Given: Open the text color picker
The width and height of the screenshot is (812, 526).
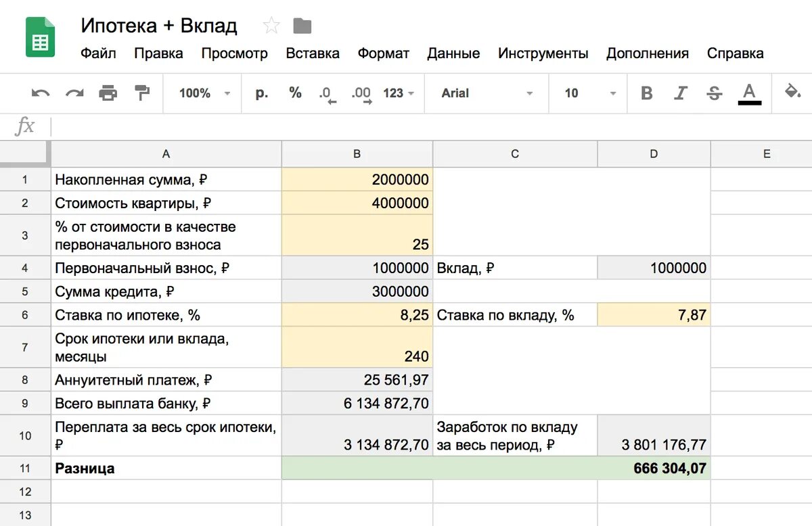Looking at the screenshot, I should [749, 93].
